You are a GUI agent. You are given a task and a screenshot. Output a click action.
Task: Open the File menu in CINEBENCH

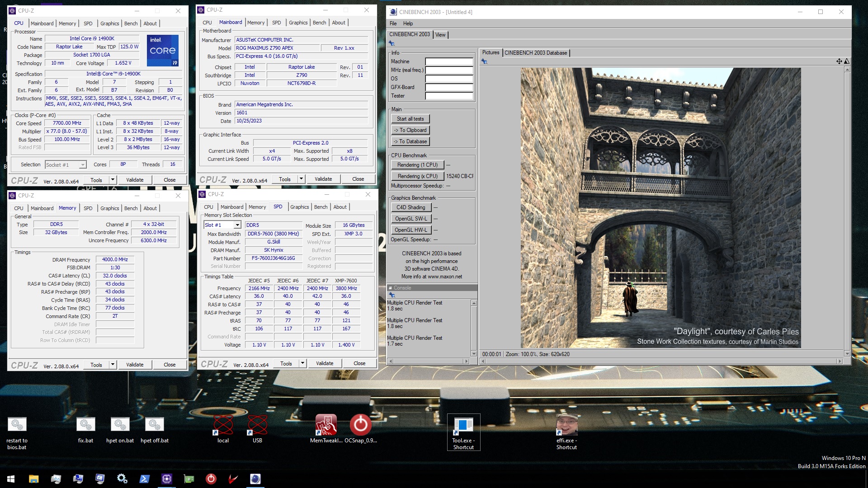point(393,23)
